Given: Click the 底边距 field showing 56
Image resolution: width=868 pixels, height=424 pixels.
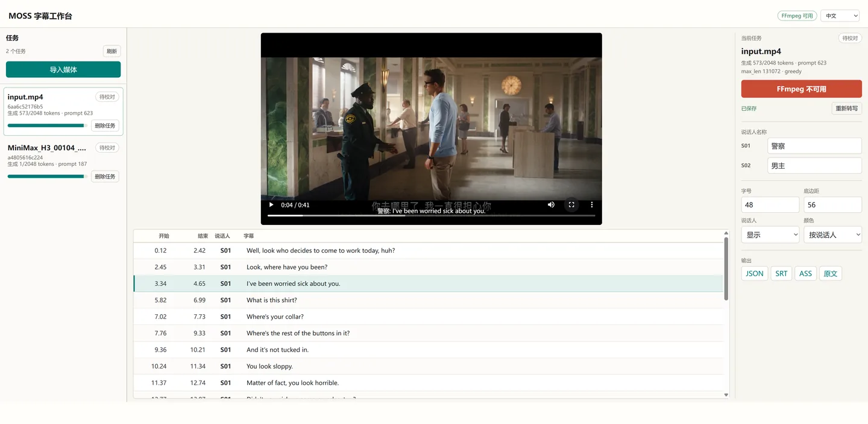Looking at the screenshot, I should pos(832,204).
